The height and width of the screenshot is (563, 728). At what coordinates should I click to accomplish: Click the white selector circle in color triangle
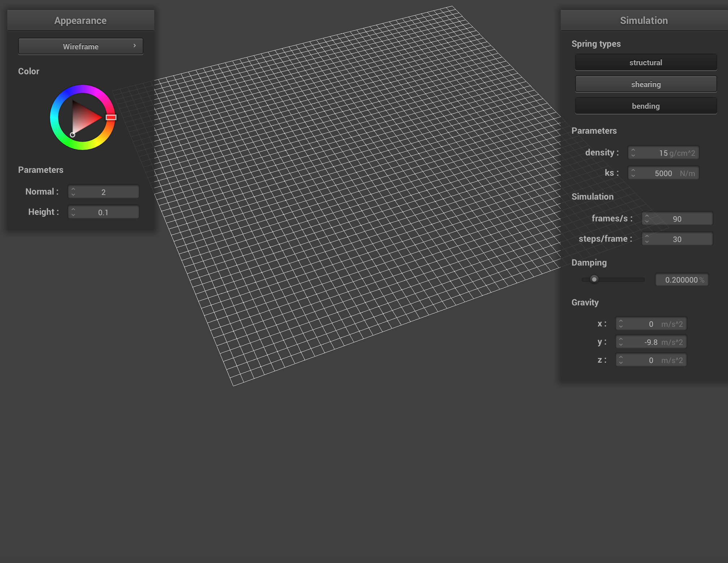tap(72, 135)
